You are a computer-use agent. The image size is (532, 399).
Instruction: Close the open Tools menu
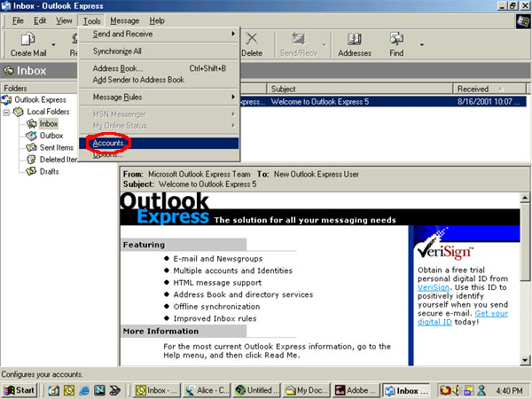pyautogui.click(x=91, y=20)
